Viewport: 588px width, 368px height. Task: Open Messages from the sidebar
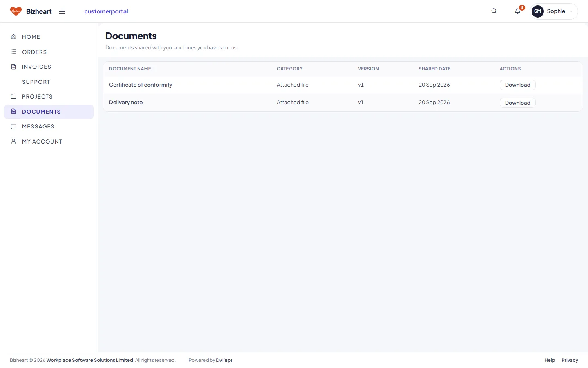coord(49,126)
